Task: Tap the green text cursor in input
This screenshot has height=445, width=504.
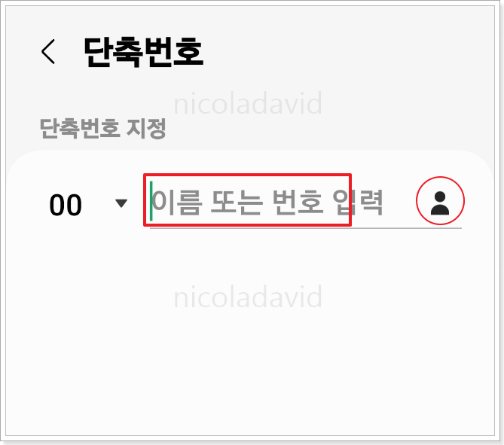Action: 151,201
